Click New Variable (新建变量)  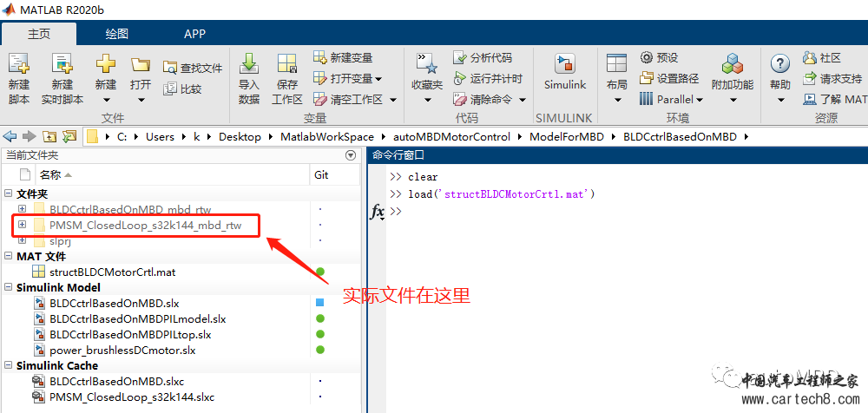(x=343, y=57)
